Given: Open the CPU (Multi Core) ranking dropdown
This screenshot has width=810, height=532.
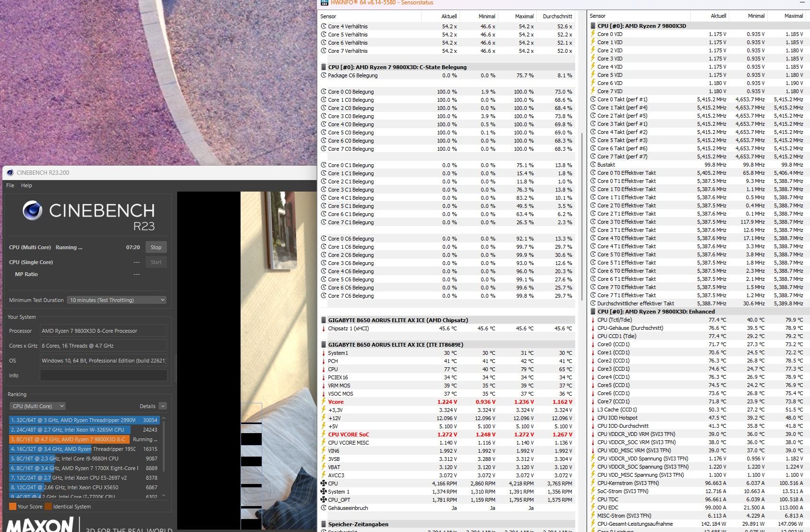Looking at the screenshot, I should [37, 406].
